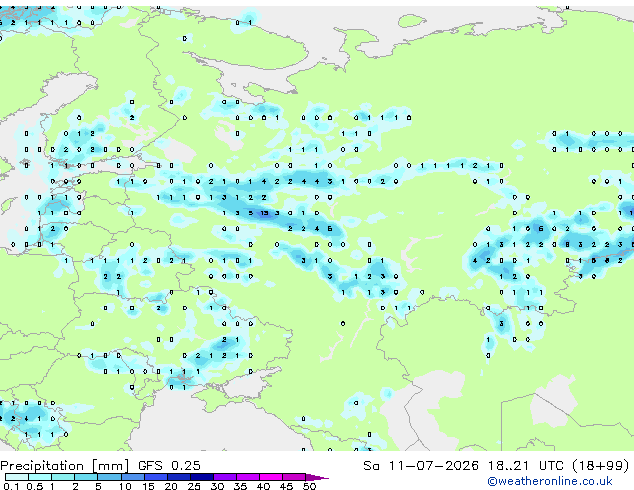Click the legend label '30'

pyautogui.click(x=217, y=486)
